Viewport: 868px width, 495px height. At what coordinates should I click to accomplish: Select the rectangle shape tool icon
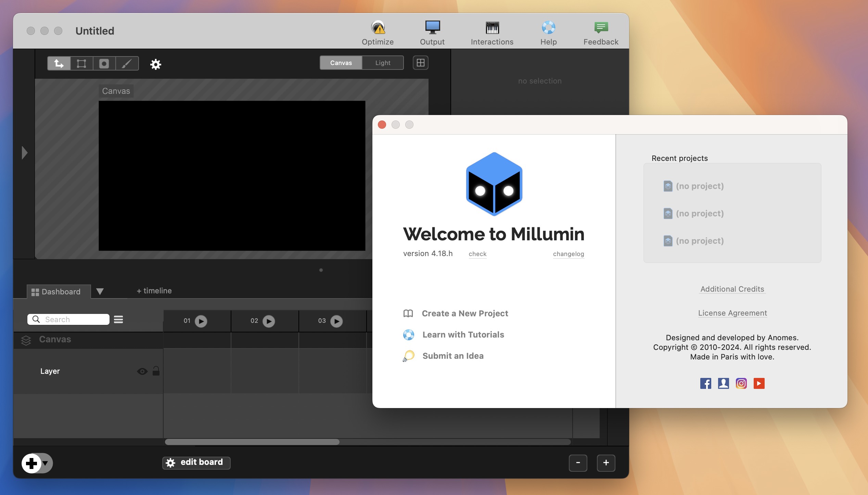pyautogui.click(x=81, y=63)
